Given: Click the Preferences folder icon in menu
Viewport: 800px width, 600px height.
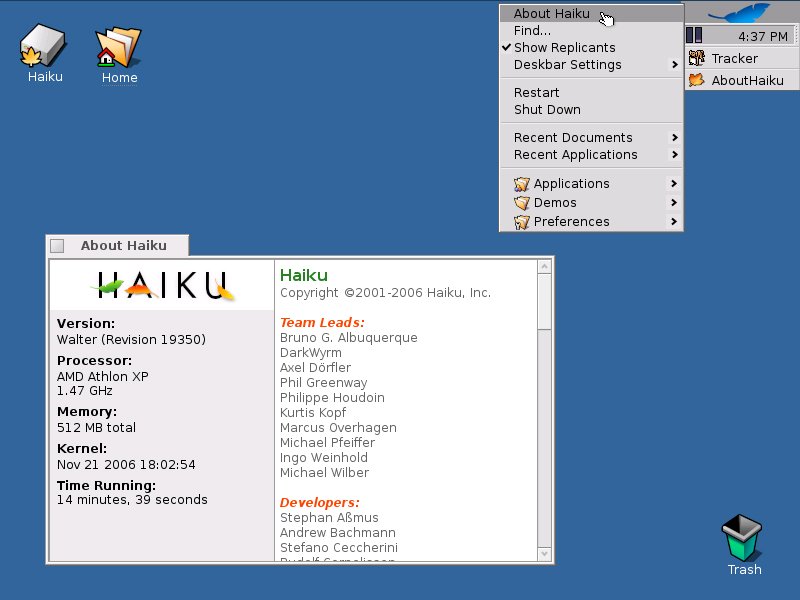Looking at the screenshot, I should click(x=521, y=222).
